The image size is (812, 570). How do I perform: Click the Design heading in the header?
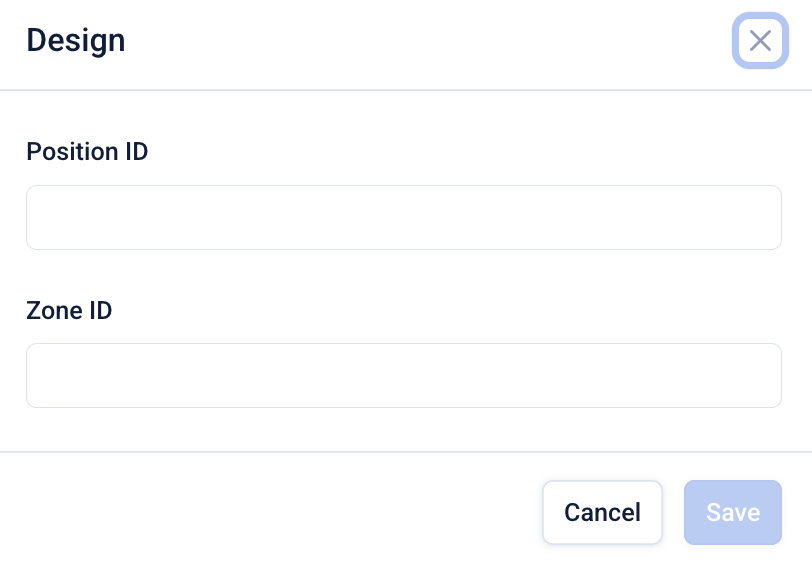(76, 41)
